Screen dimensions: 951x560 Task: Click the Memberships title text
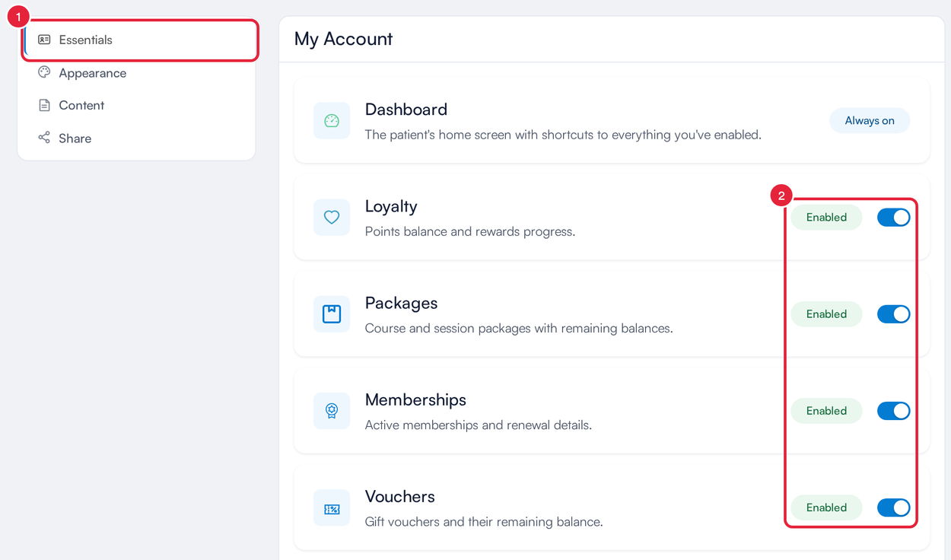415,399
